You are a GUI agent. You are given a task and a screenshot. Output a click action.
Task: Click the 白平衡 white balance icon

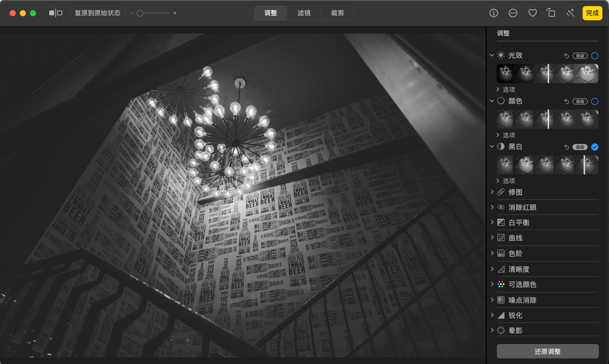[x=501, y=223]
